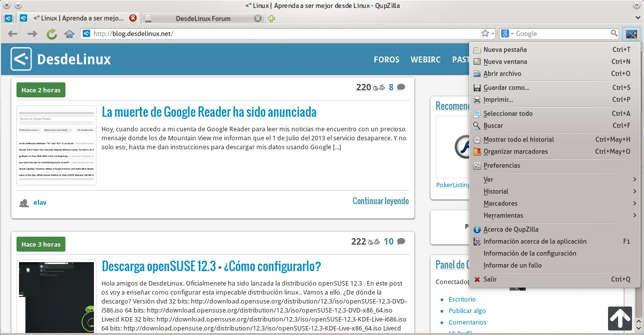Click the comment count 10
The image size is (644, 335).
389,242
